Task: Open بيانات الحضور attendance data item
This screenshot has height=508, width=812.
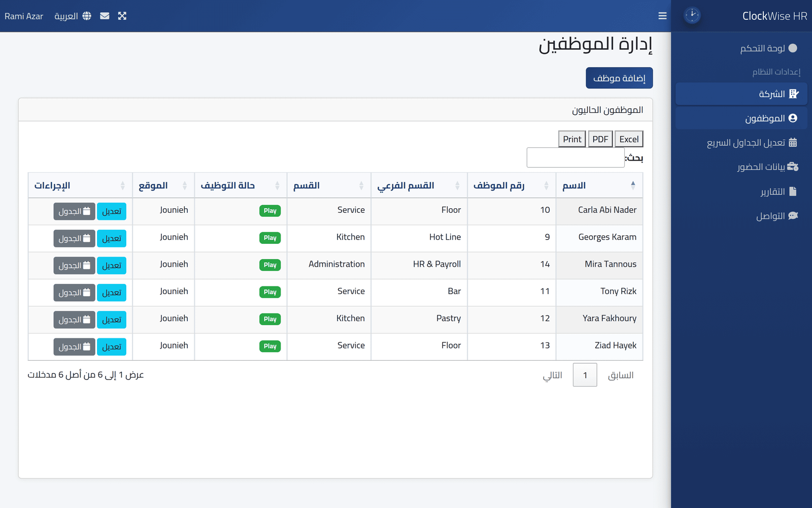Action: (x=741, y=167)
